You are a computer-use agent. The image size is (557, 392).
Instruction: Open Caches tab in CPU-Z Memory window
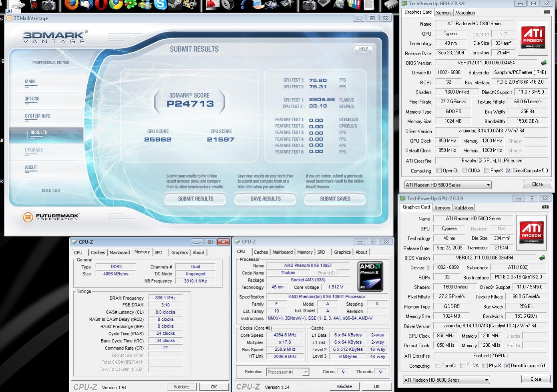click(x=98, y=252)
